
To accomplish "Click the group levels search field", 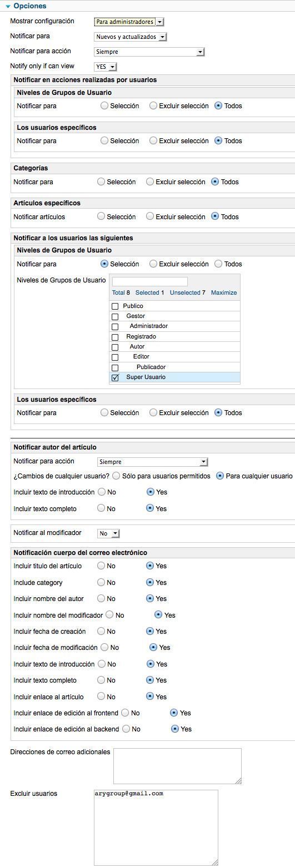I will tap(150, 281).
